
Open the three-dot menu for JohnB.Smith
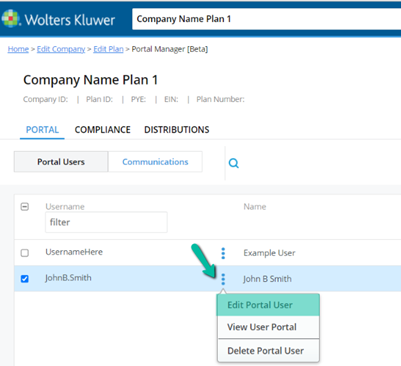click(x=223, y=279)
